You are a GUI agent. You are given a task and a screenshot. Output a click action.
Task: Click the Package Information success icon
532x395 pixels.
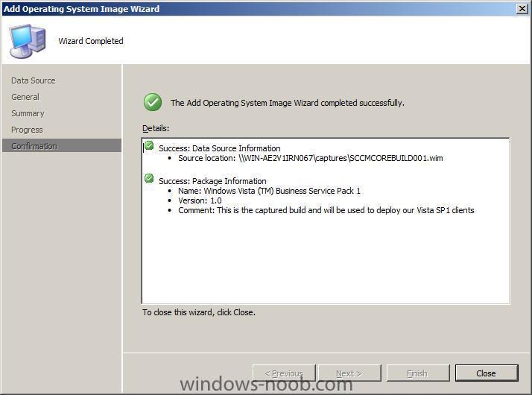pos(149,178)
